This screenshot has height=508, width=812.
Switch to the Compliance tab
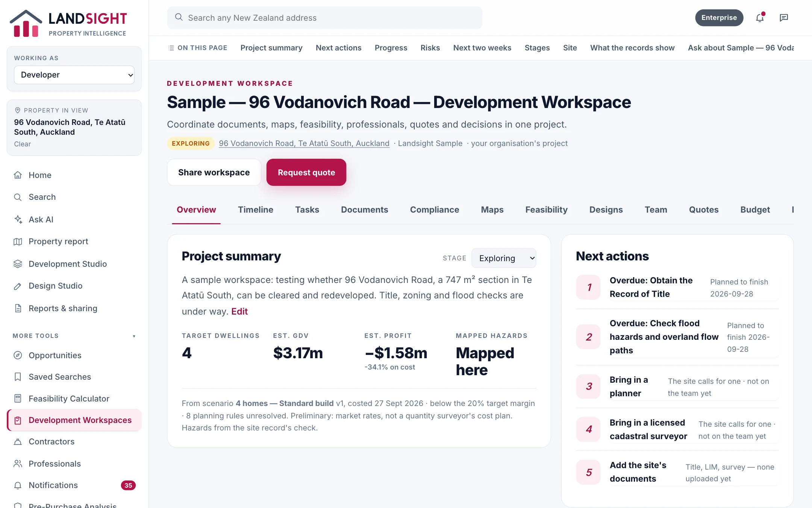point(435,210)
